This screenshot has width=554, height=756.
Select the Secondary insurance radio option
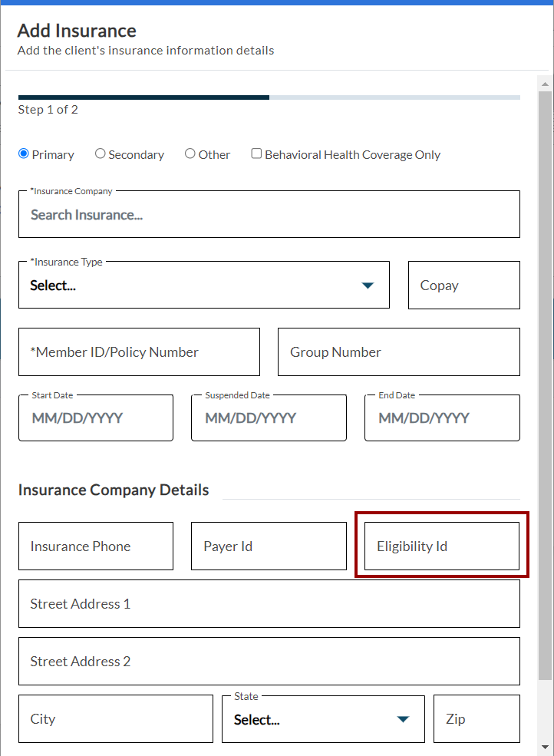coord(101,154)
